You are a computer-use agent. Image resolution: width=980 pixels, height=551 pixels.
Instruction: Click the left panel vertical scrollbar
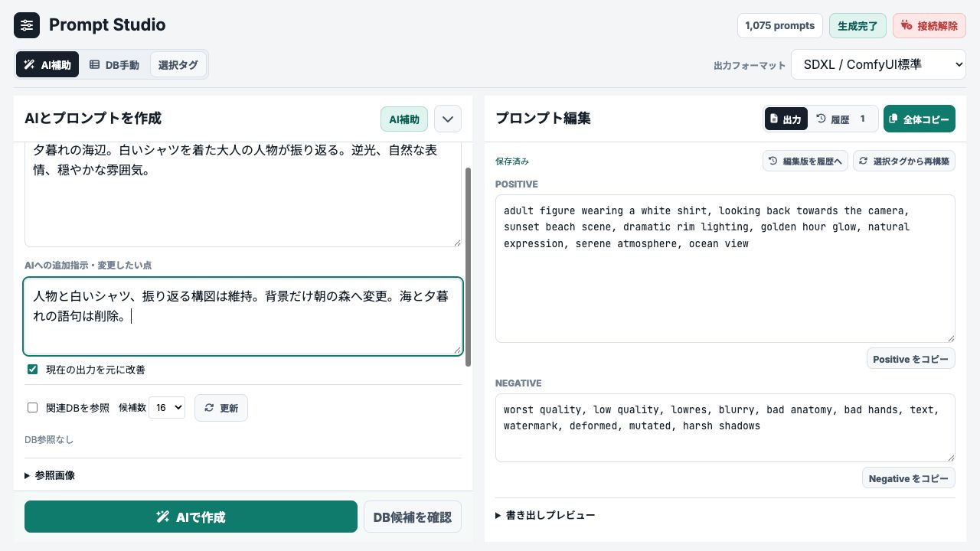[469, 266]
